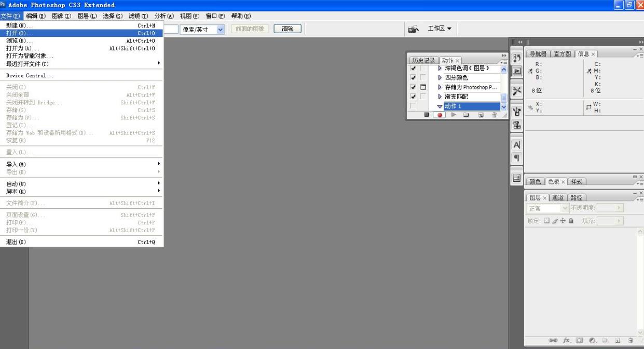The width and height of the screenshot is (644, 349).
Task: Stop recording in the Actions panel
Action: [427, 115]
